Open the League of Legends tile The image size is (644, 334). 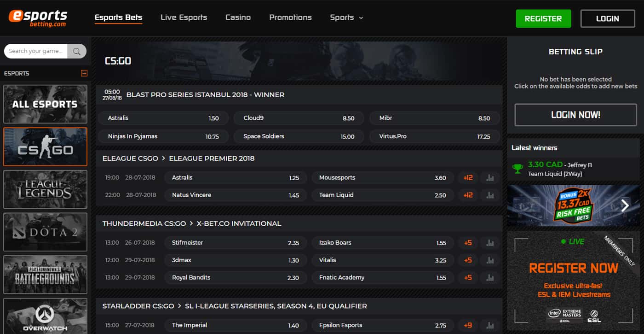tap(45, 189)
